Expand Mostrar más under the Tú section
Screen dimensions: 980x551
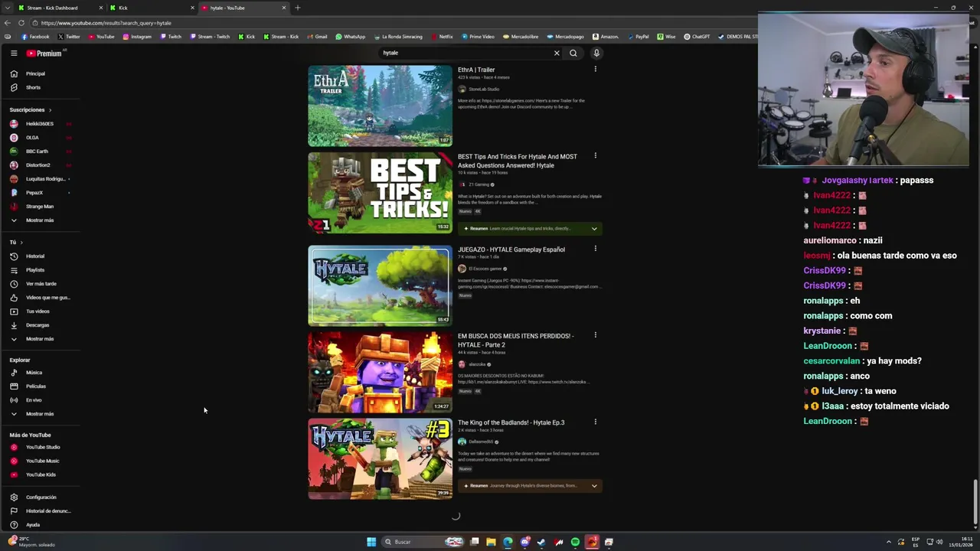click(40, 339)
